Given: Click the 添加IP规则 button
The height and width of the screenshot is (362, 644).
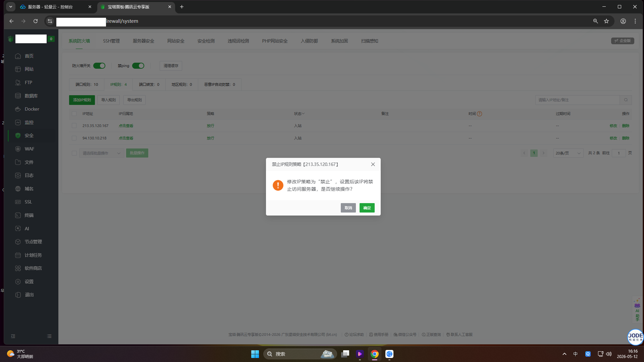Looking at the screenshot, I should pos(82,100).
